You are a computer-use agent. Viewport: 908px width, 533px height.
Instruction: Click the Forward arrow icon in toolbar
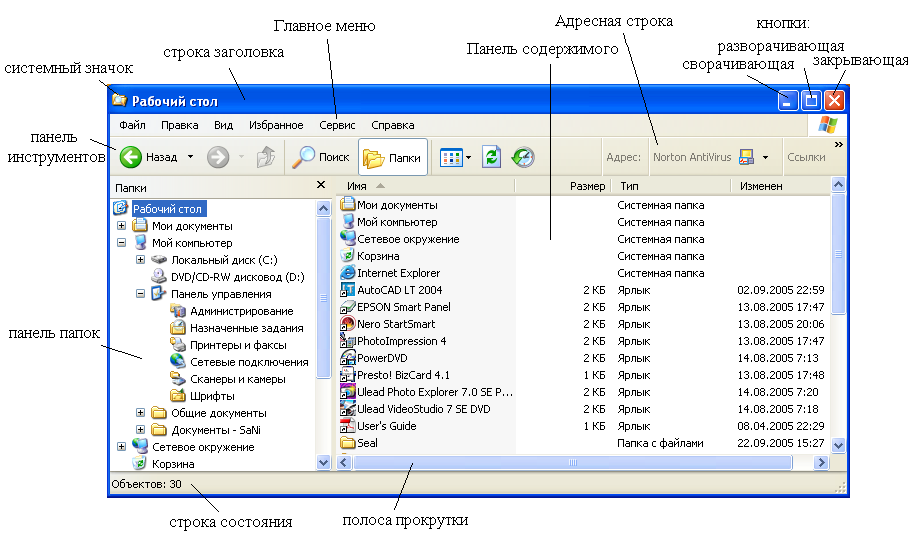(x=218, y=157)
